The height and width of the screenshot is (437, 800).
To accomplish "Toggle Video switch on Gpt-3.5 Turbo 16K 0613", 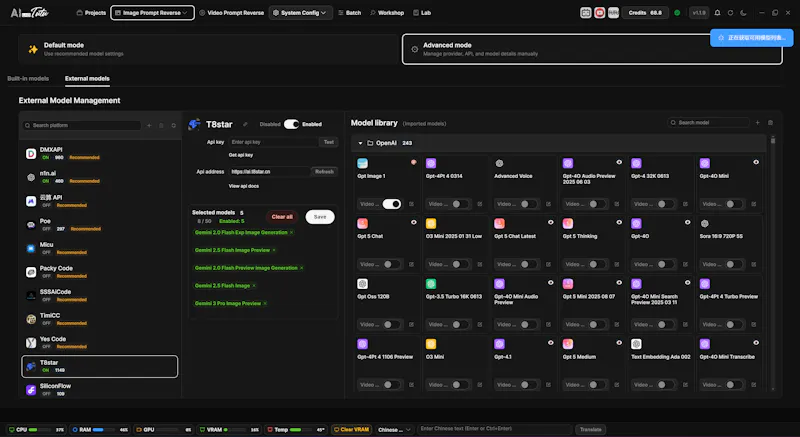I will (460, 324).
